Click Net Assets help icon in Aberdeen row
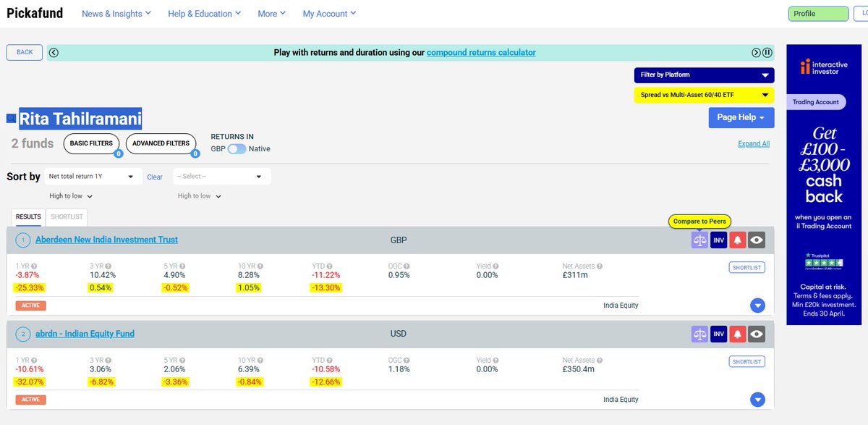The width and height of the screenshot is (868, 425). (601, 266)
